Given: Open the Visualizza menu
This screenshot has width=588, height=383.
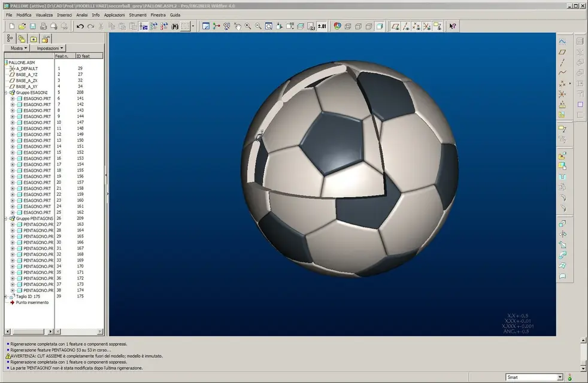Looking at the screenshot, I should click(44, 15).
